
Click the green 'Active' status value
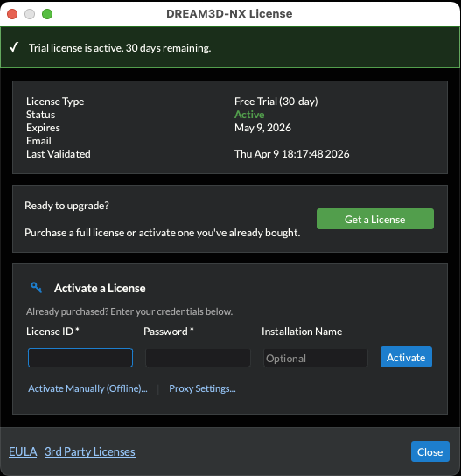249,115
